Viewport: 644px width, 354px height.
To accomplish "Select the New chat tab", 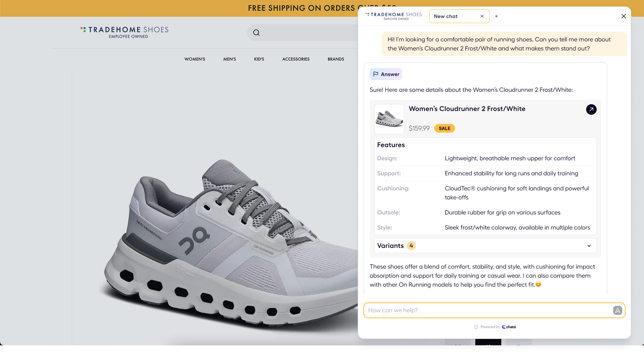I will click(459, 16).
